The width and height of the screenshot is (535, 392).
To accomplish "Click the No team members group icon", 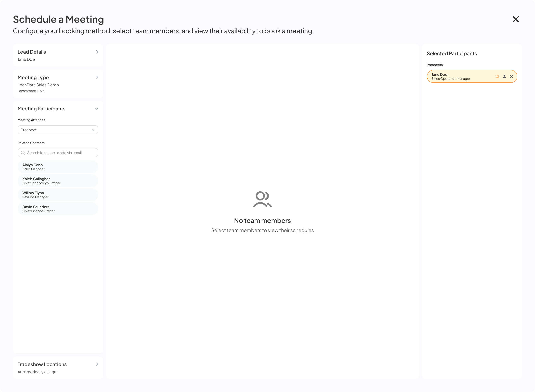I will (x=262, y=199).
